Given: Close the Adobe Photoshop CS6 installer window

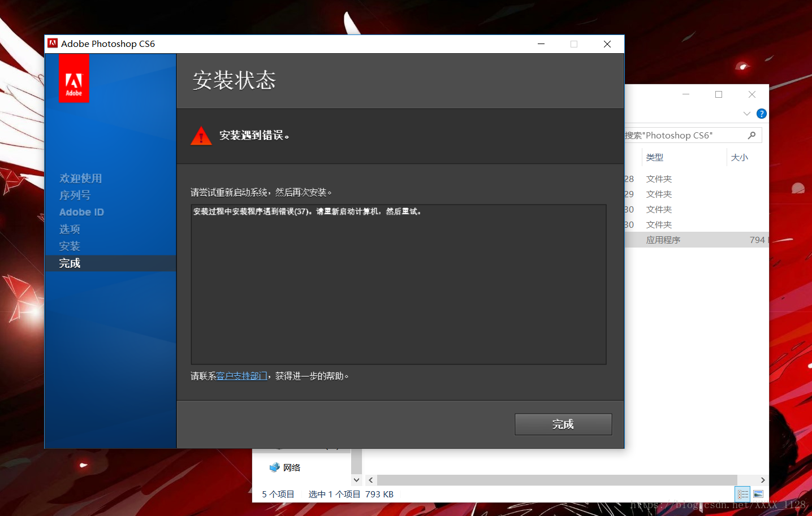Looking at the screenshot, I should (x=607, y=44).
